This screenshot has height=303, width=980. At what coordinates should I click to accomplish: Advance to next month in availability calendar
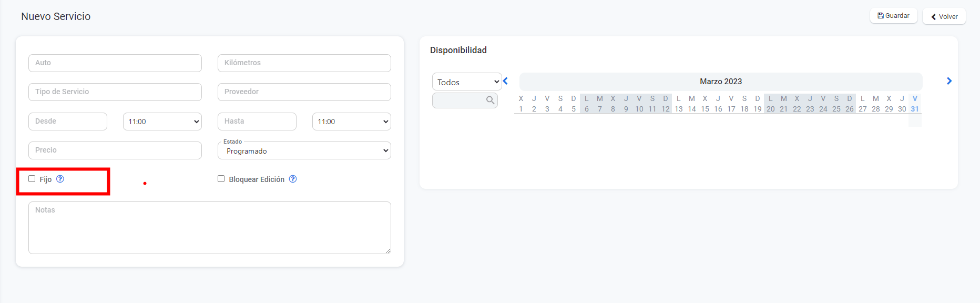pyautogui.click(x=949, y=81)
